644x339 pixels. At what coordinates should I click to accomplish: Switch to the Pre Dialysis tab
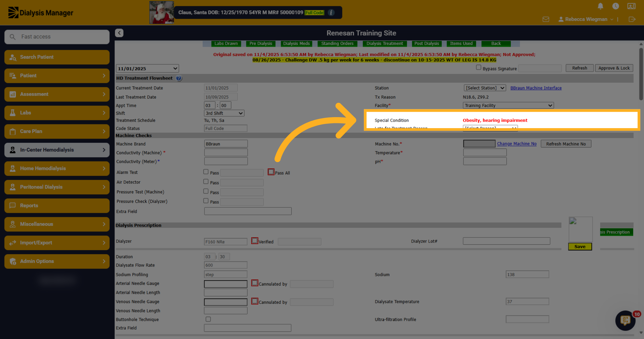261,44
